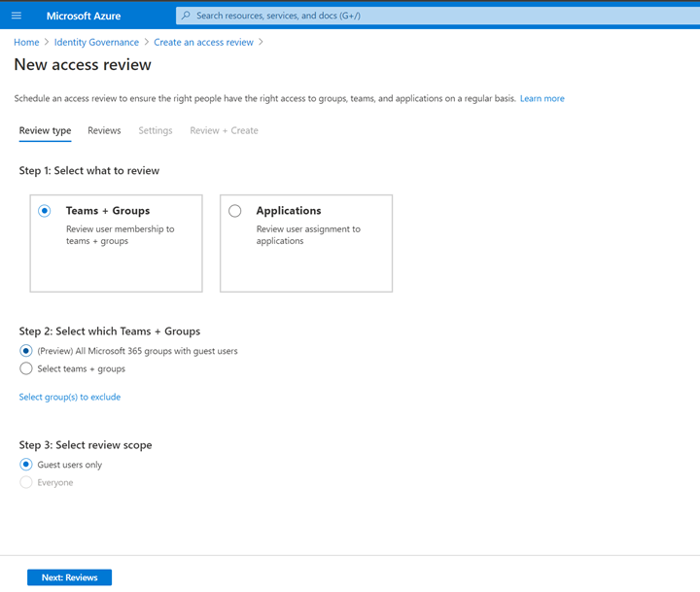This screenshot has width=700, height=592.
Task: Open Create an access review breadcrumb
Action: coord(203,42)
